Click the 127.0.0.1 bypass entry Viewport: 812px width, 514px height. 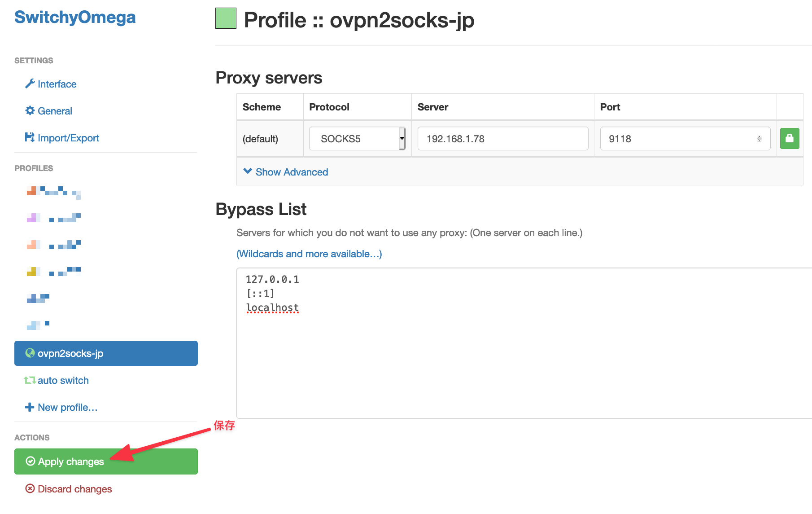(272, 279)
